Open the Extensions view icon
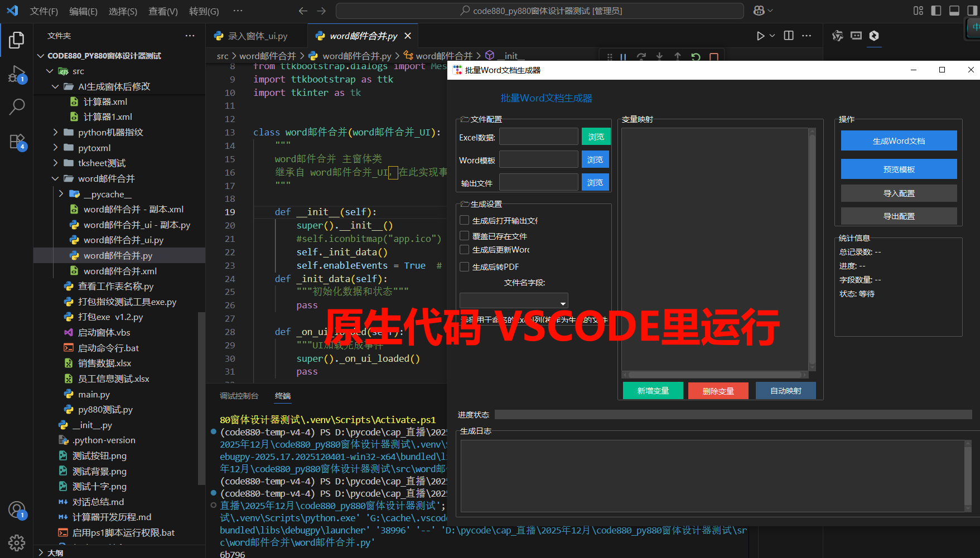980x558 pixels. coord(17,141)
